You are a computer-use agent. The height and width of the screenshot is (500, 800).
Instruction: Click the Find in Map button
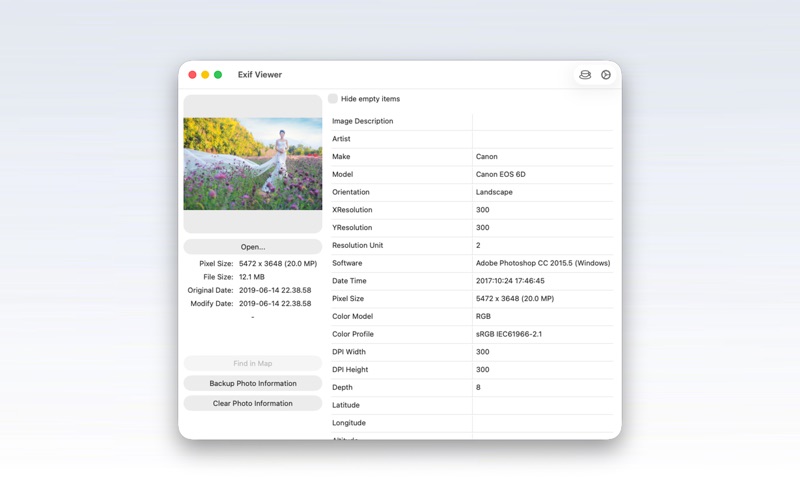[253, 363]
